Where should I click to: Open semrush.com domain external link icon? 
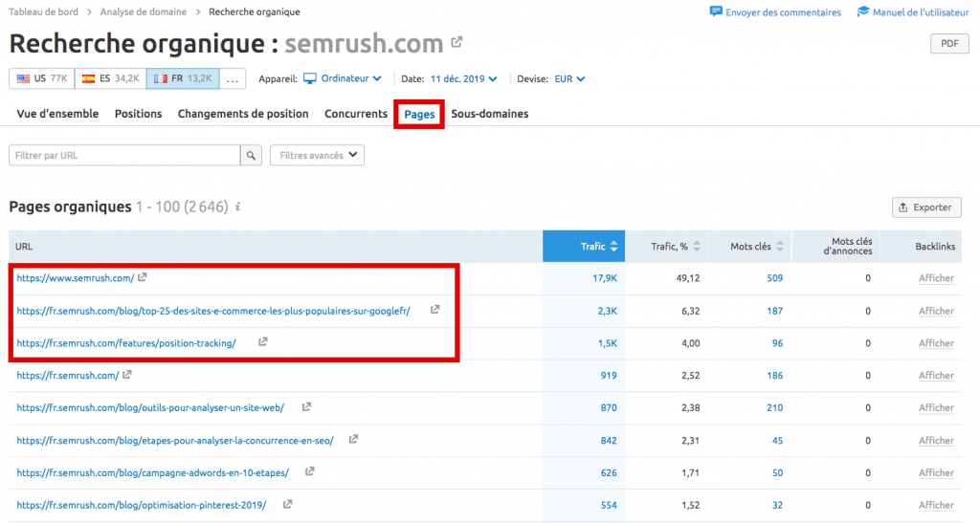click(457, 42)
